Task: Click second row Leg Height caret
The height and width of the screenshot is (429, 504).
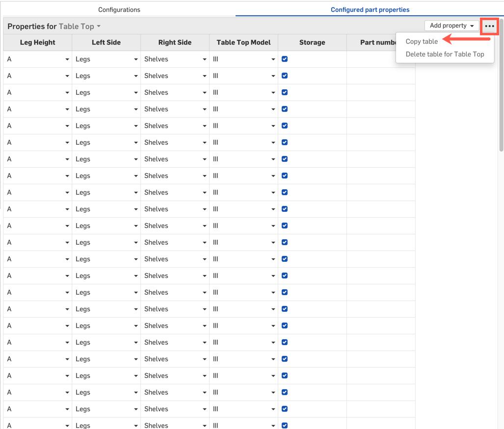Action: tap(67, 76)
